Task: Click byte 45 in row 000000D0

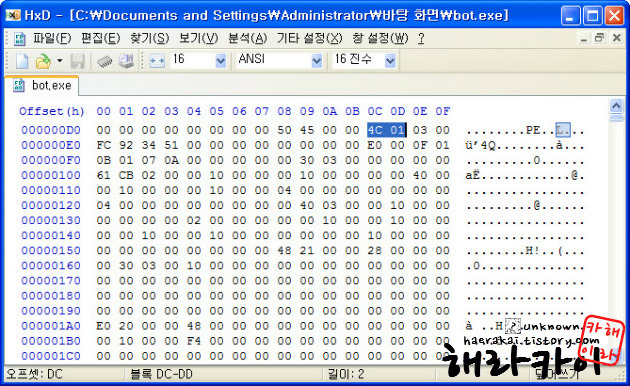Action: tap(307, 130)
